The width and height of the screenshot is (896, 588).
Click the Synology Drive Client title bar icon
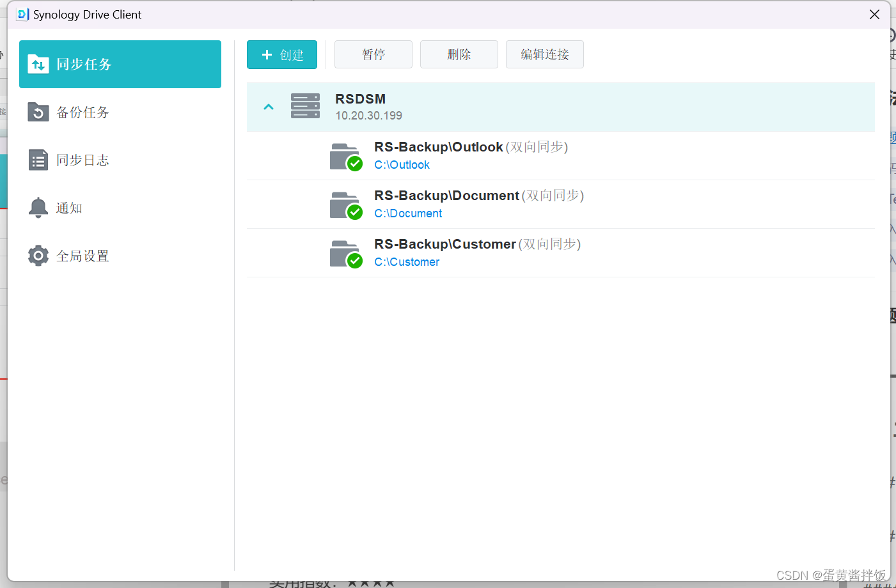tap(23, 14)
